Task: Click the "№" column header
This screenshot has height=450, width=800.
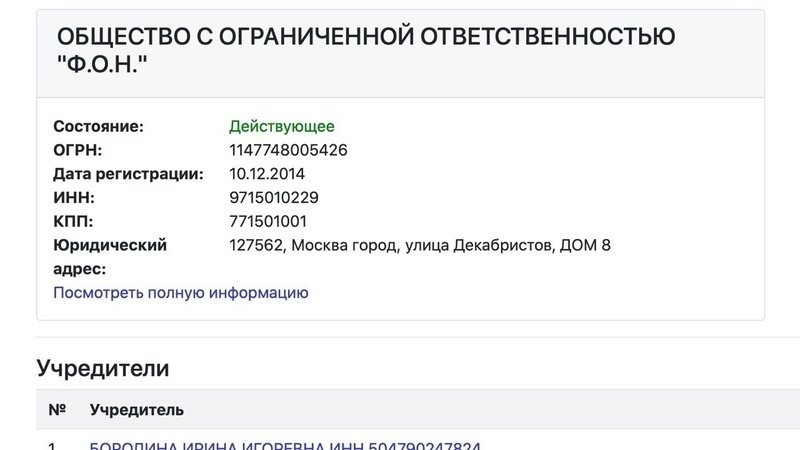Action: click(x=57, y=410)
